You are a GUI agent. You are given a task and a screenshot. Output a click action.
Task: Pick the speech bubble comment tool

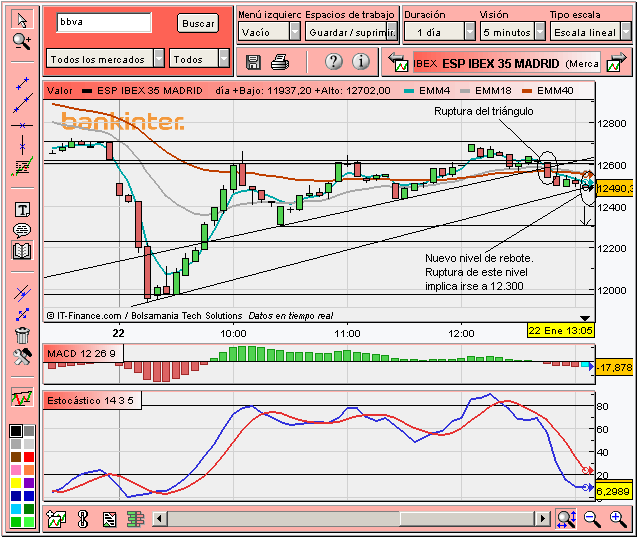(22, 230)
